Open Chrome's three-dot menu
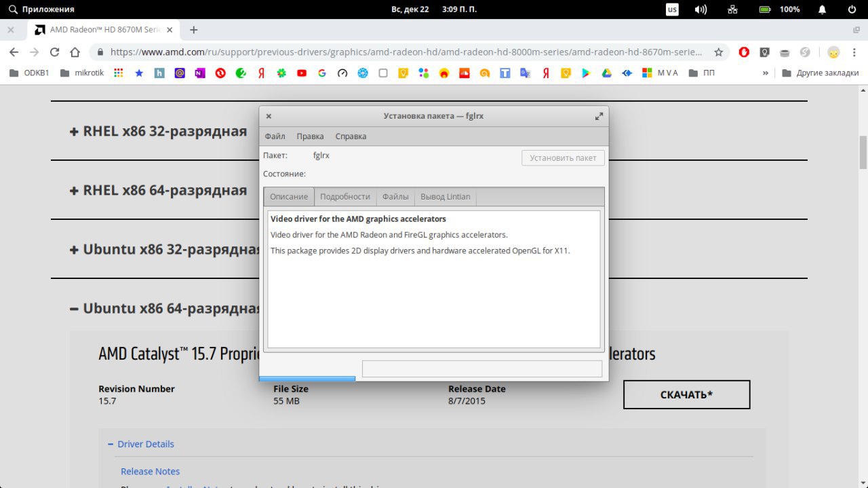 click(x=856, y=52)
